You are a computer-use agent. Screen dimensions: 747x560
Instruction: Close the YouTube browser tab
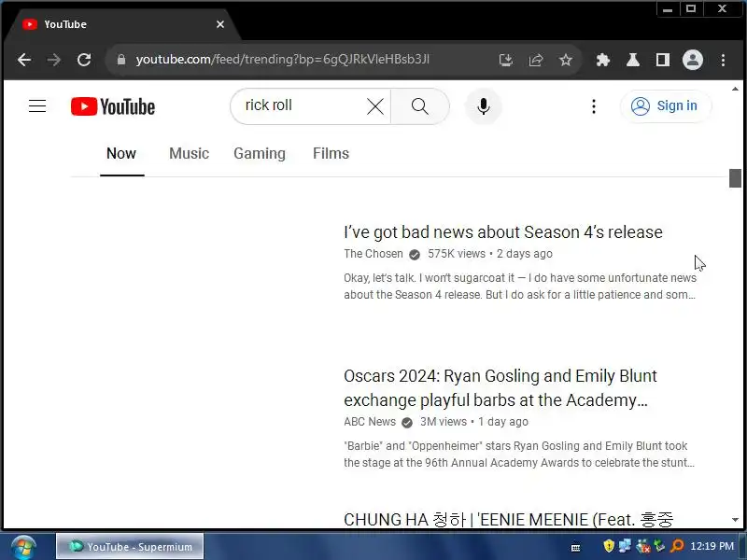(x=220, y=24)
